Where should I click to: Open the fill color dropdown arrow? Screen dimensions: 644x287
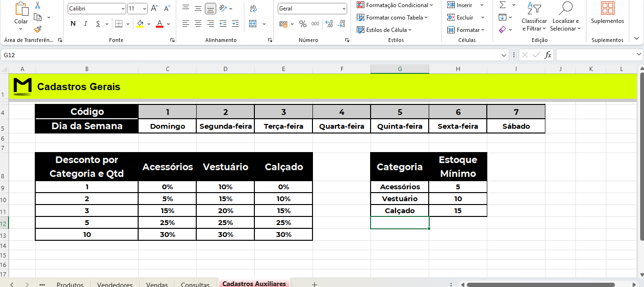tap(149, 23)
